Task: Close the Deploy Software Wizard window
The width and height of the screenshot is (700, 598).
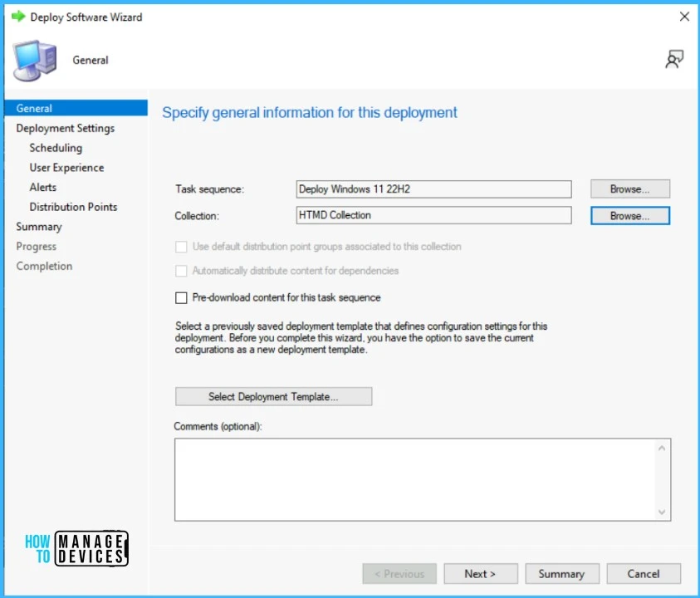Action: pos(684,17)
